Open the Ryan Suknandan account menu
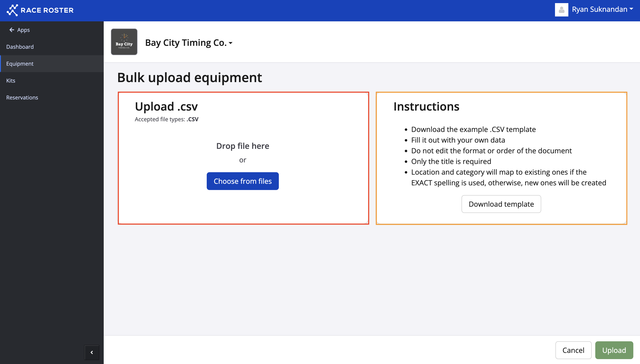 point(602,10)
